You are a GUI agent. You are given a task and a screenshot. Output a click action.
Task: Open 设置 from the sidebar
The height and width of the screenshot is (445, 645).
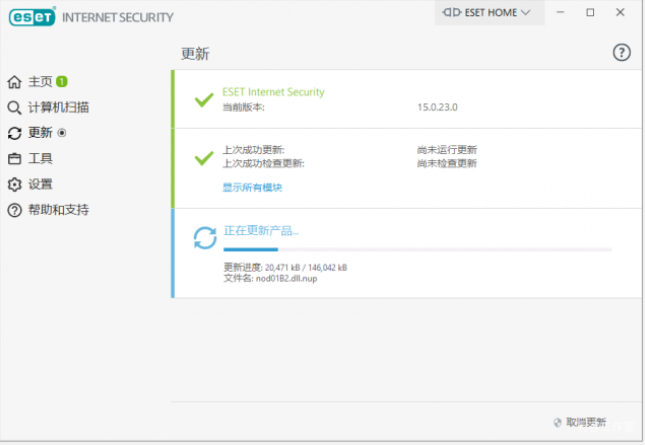coord(40,185)
